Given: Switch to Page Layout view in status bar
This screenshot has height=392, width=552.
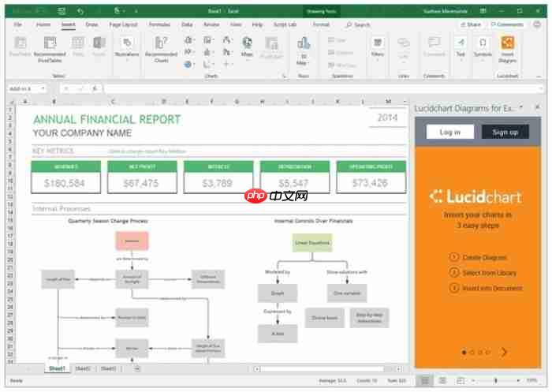Looking at the screenshot, I should [442, 380].
